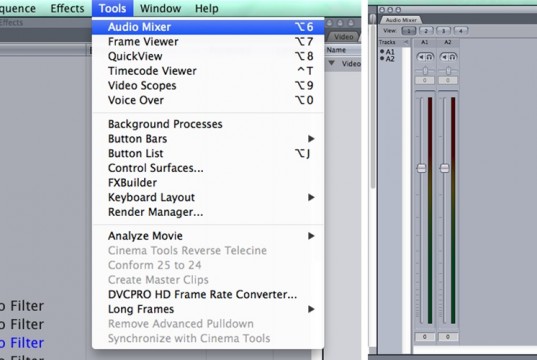Click the A1 channel strip header
The height and width of the screenshot is (360, 537).
point(425,42)
